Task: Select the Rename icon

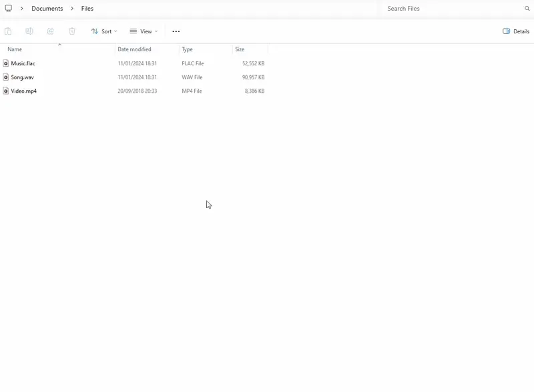Action: (29, 31)
